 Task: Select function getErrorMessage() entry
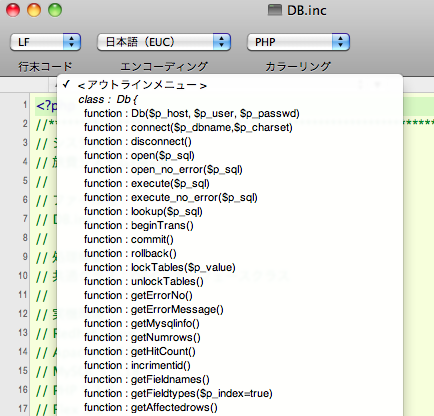pos(230,309)
